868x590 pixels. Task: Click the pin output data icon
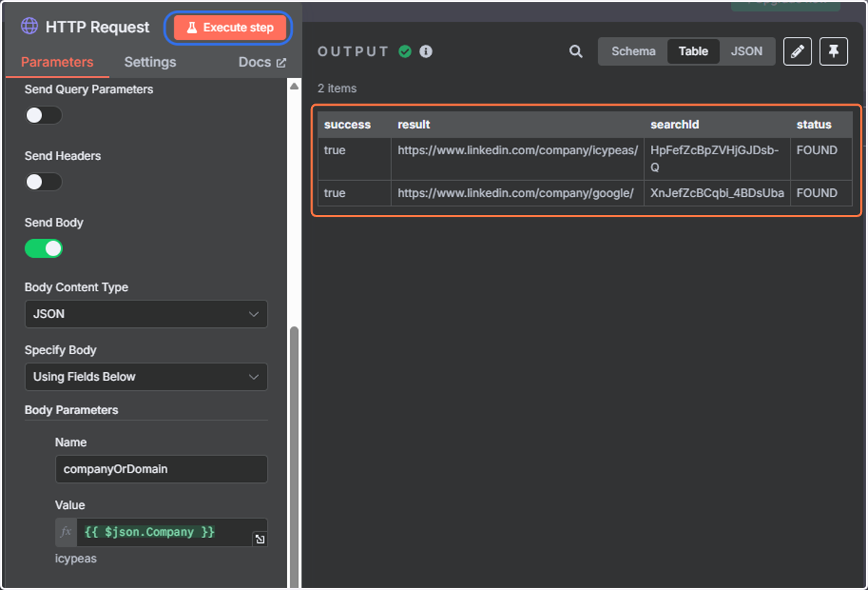(x=833, y=51)
